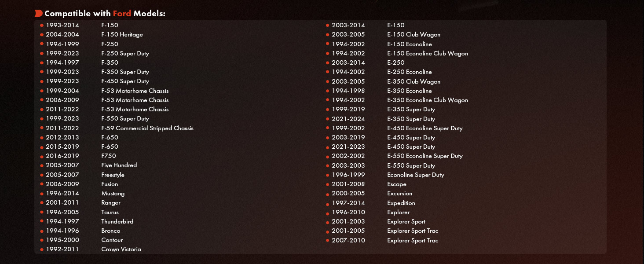
Task: Click the Taurus model entry
Action: 110,212
